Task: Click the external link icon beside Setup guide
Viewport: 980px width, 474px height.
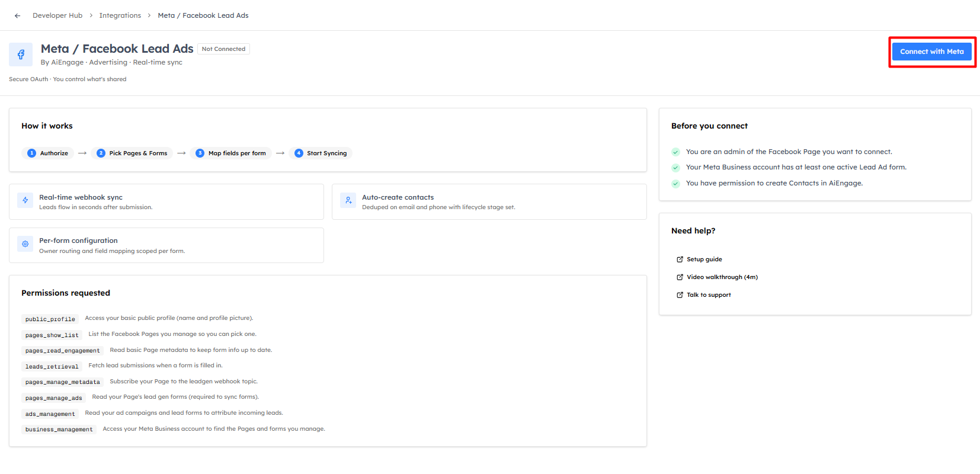Action: (x=680, y=260)
